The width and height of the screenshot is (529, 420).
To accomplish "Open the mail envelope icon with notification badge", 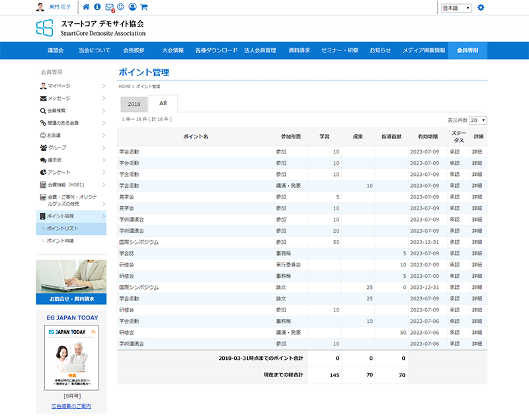I will click(109, 7).
